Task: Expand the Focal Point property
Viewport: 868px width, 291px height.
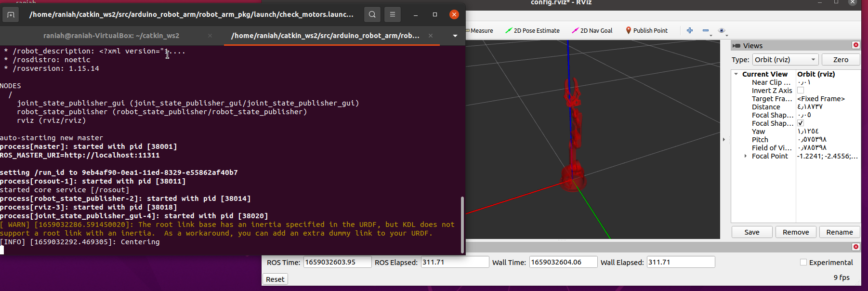Action: pyautogui.click(x=746, y=156)
